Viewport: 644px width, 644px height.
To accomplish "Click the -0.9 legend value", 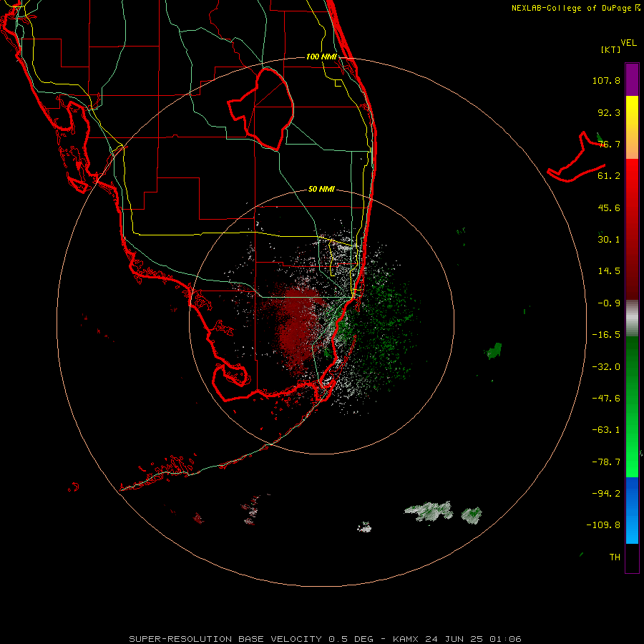I will 609,303.
